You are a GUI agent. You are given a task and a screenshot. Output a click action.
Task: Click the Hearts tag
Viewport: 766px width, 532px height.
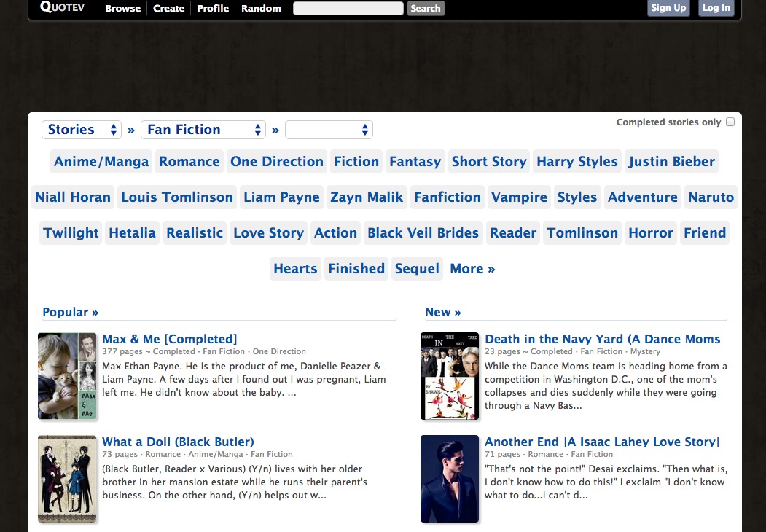click(295, 268)
